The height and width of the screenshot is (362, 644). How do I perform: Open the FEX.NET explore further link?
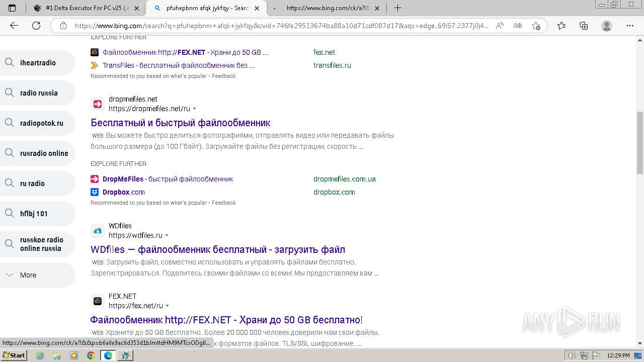click(x=185, y=52)
